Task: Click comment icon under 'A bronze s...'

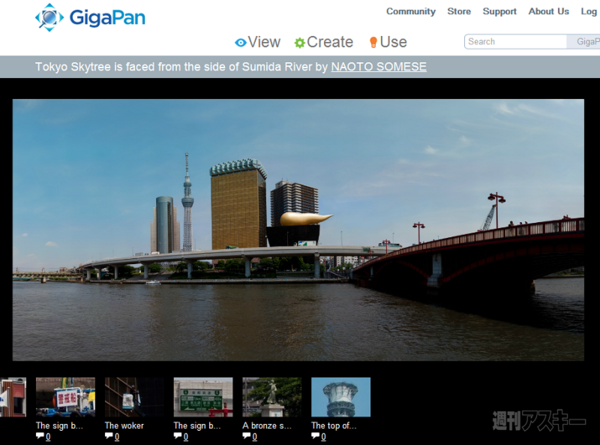Action: (x=246, y=435)
